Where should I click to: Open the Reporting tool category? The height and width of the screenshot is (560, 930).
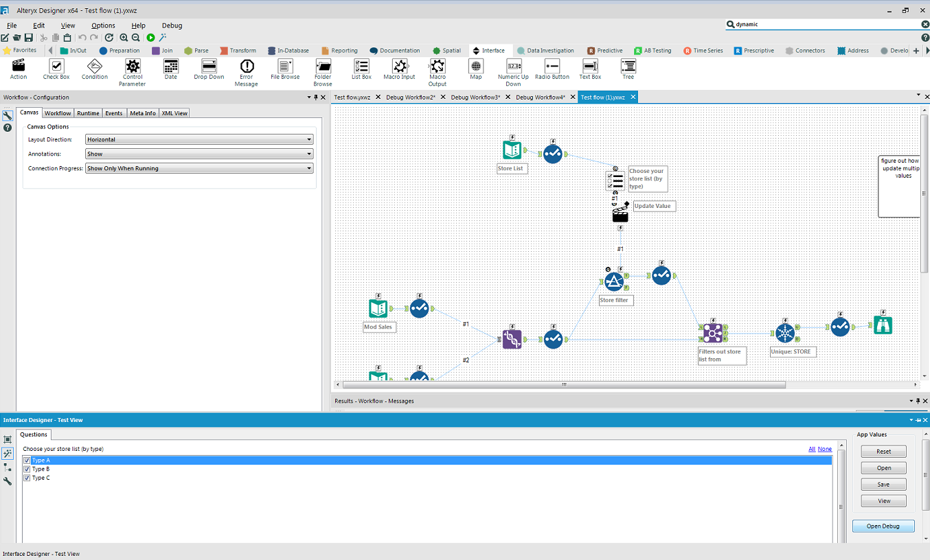(x=339, y=51)
